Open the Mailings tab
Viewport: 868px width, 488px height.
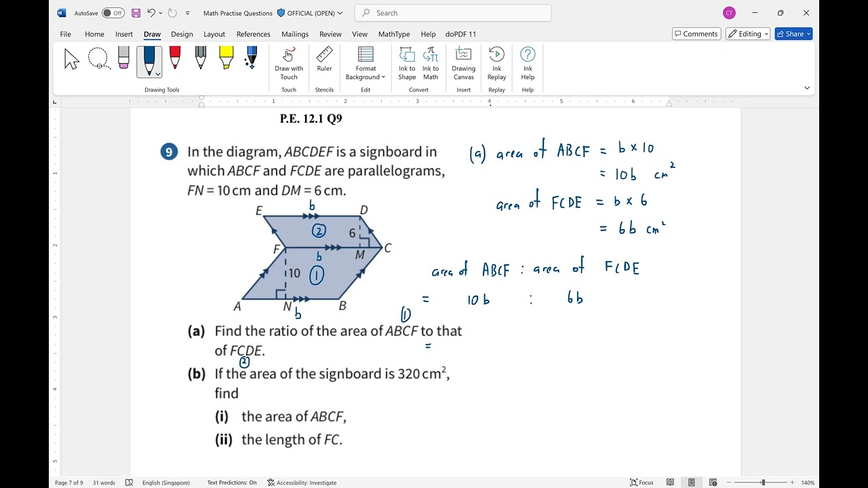pyautogui.click(x=295, y=34)
